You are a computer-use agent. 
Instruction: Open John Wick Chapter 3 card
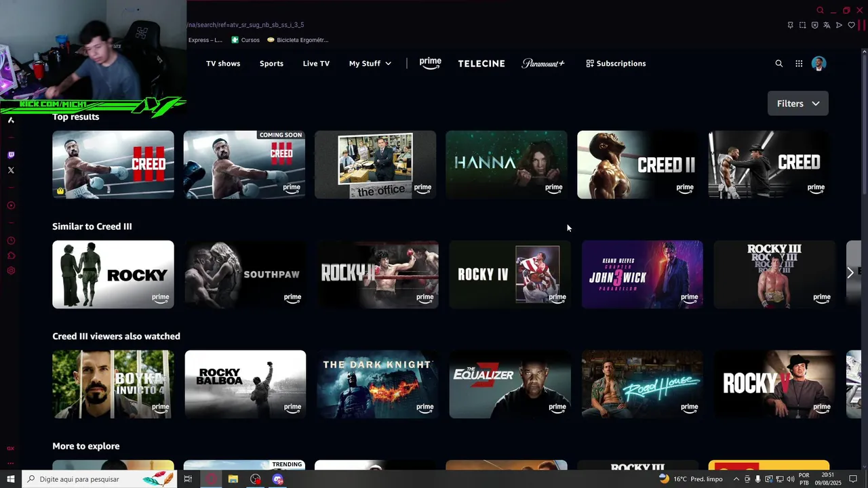642,274
